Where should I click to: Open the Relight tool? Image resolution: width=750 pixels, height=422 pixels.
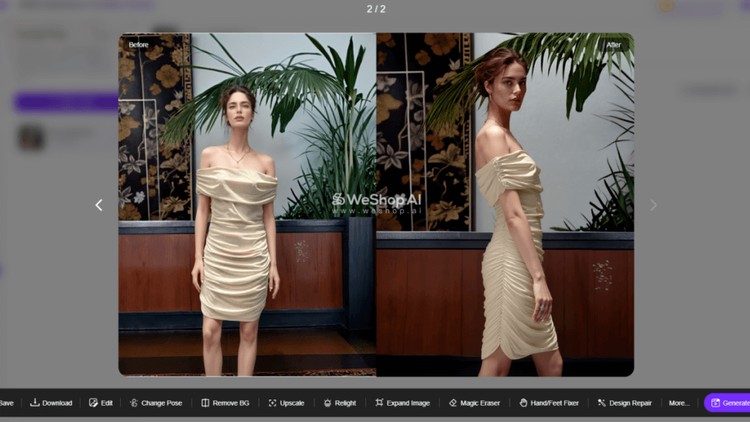coord(340,403)
